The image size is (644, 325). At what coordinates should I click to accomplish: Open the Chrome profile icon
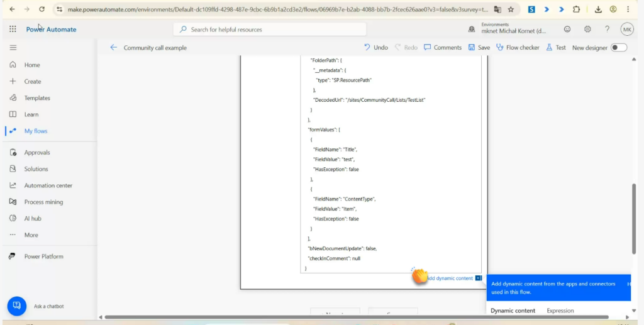pos(613,9)
